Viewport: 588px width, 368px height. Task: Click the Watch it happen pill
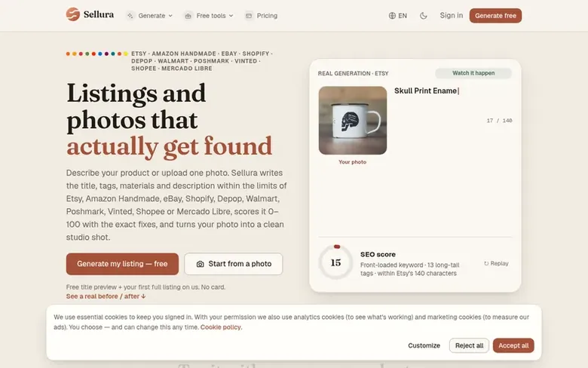(473, 73)
